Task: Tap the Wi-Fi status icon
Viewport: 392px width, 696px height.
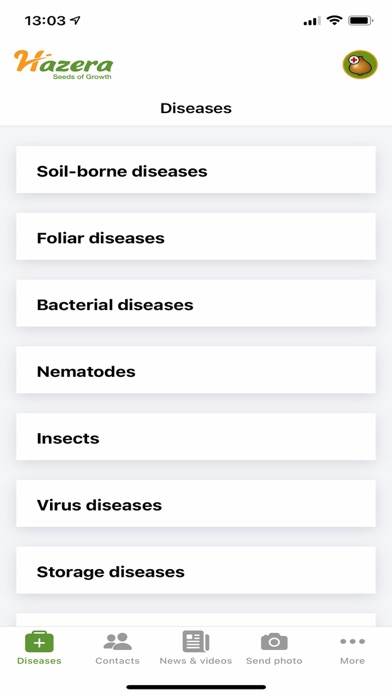Action: pos(334,20)
